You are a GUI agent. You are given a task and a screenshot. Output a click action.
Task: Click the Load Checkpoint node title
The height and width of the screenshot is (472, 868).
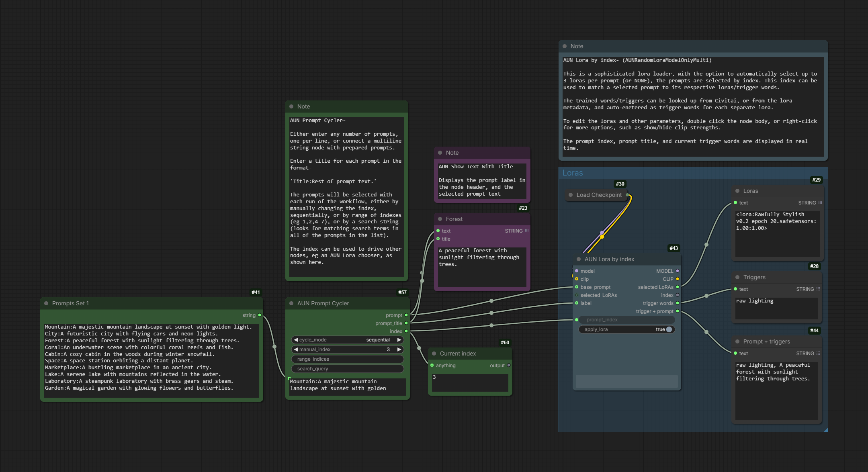click(599, 195)
